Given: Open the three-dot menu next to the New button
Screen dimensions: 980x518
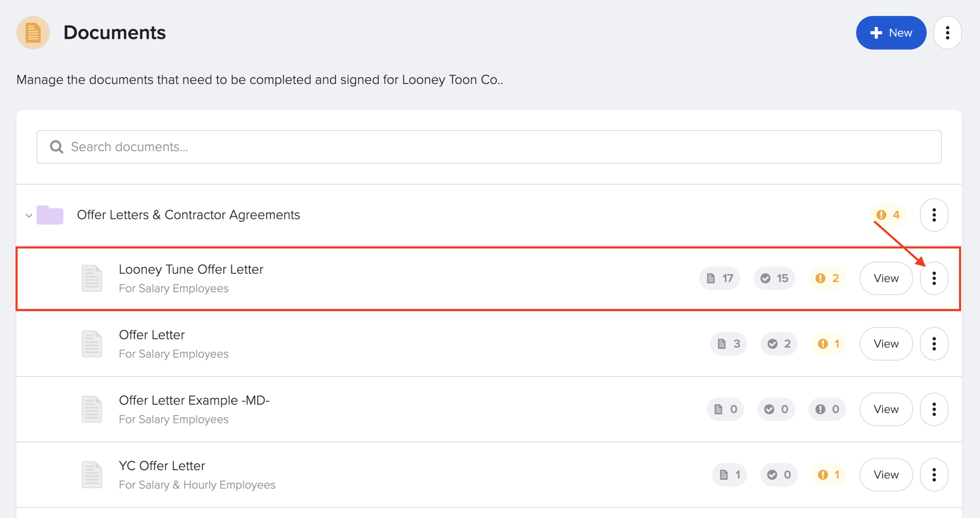Looking at the screenshot, I should coord(948,32).
